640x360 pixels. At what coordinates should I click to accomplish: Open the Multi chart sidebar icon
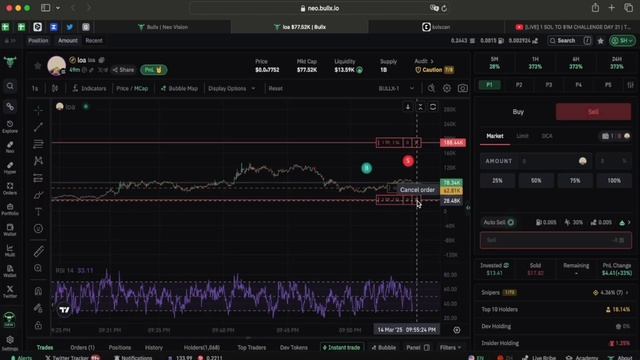click(10, 251)
